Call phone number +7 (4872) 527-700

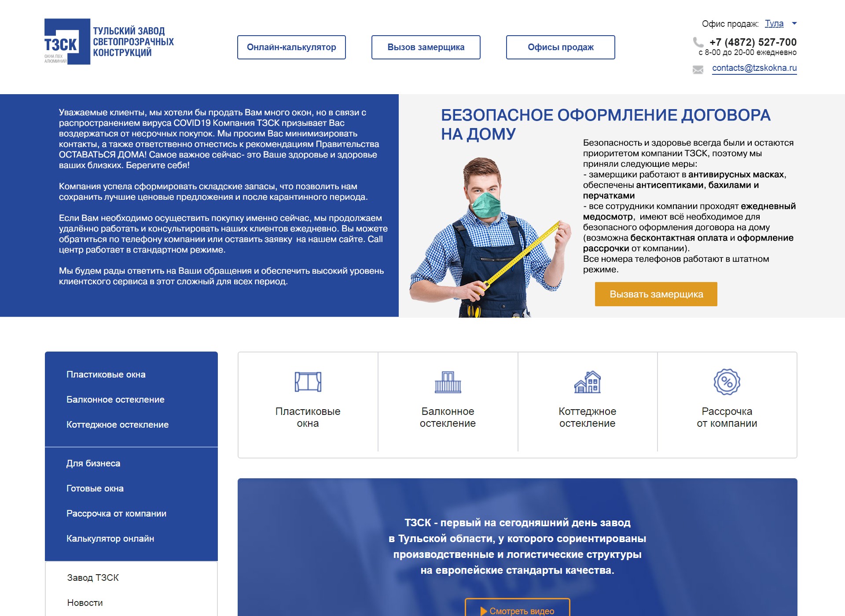pos(753,42)
